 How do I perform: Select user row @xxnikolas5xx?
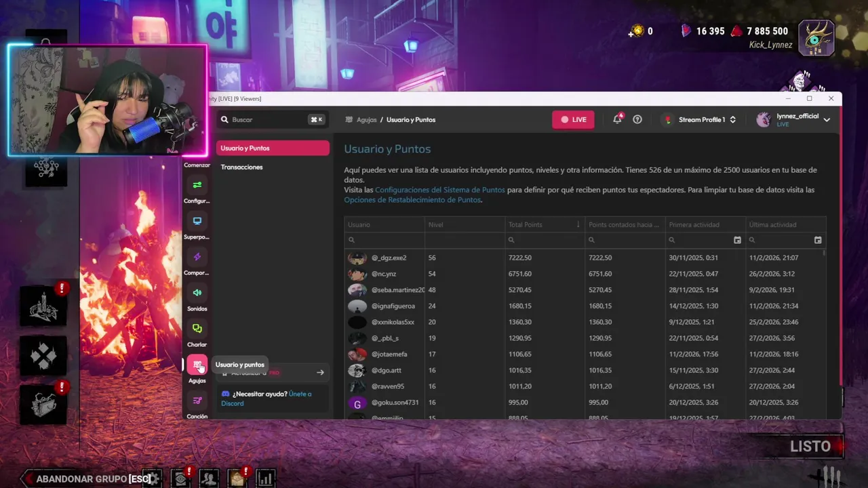click(x=585, y=322)
